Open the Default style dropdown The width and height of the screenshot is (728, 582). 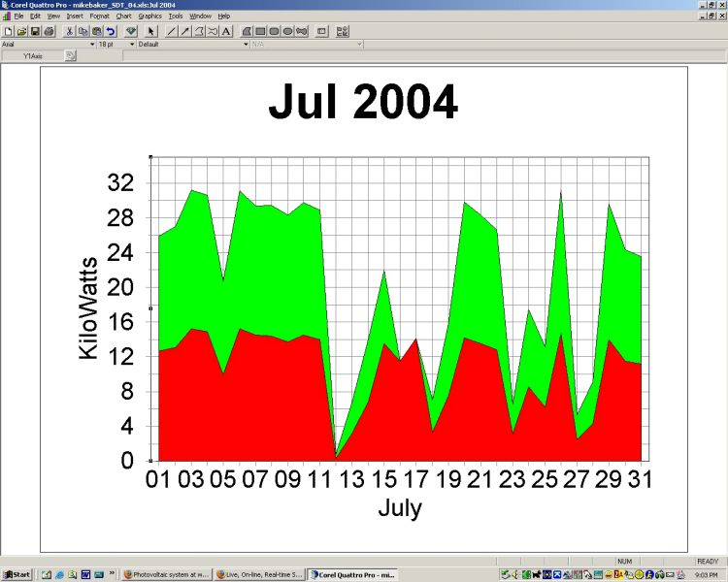pos(246,44)
